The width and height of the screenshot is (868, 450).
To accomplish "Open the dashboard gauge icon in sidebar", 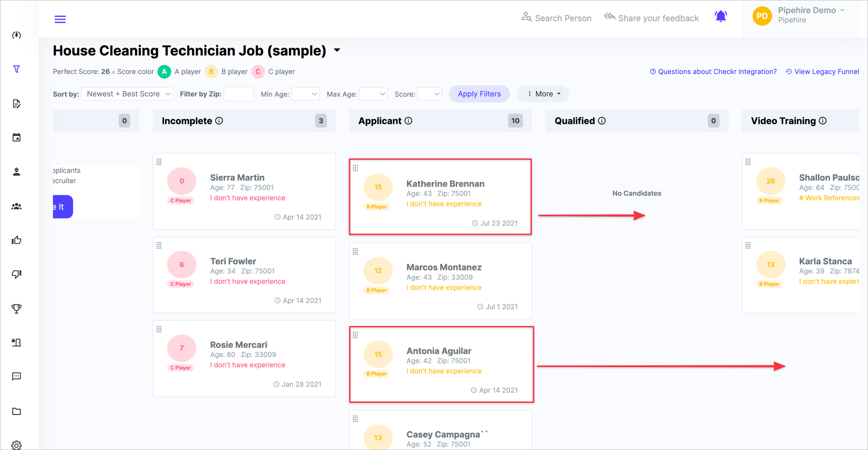I will [16, 34].
